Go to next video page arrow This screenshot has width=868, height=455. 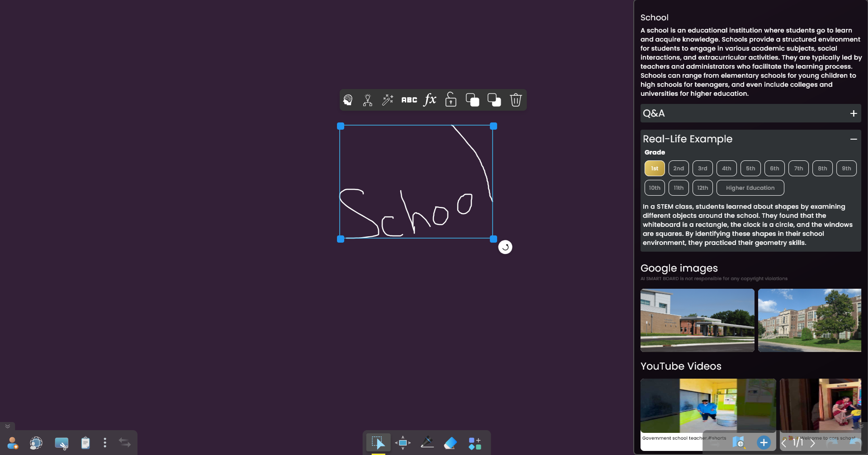point(812,443)
